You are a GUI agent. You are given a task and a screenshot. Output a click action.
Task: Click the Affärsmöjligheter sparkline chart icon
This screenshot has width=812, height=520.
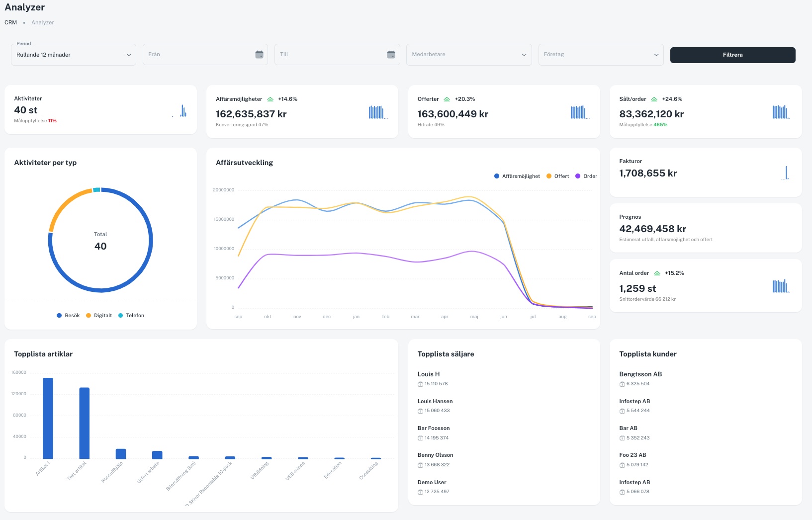coord(378,112)
